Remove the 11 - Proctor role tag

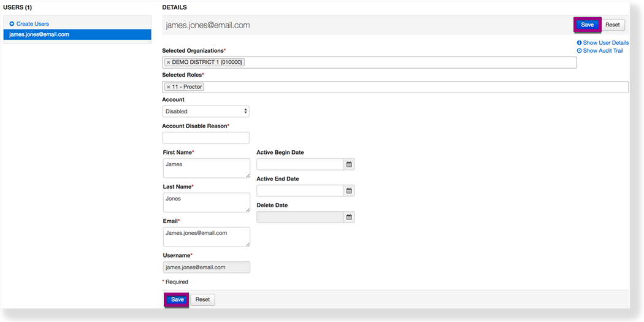[x=169, y=87]
